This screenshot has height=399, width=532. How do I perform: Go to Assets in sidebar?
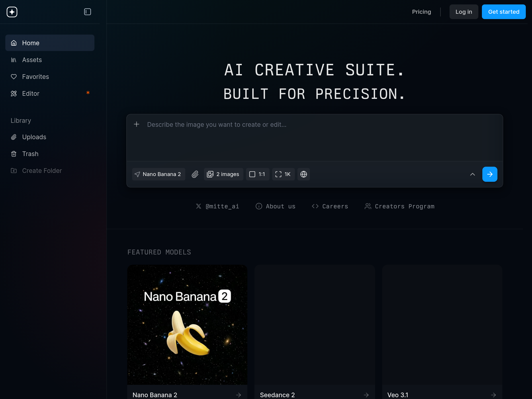(32, 60)
